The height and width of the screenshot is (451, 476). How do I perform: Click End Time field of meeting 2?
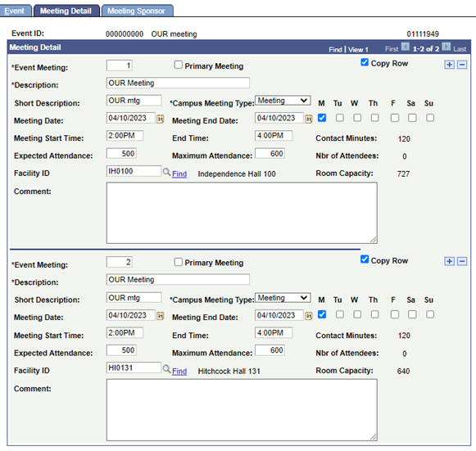[274, 332]
